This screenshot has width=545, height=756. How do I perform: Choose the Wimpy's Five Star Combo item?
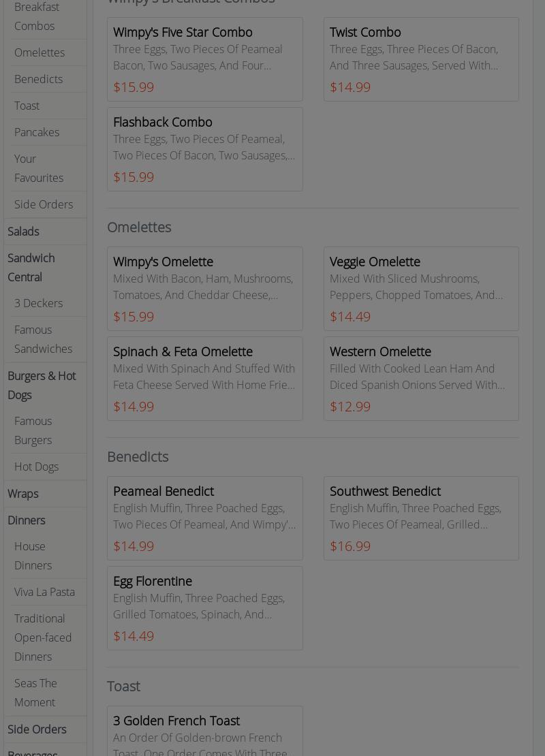(x=204, y=59)
